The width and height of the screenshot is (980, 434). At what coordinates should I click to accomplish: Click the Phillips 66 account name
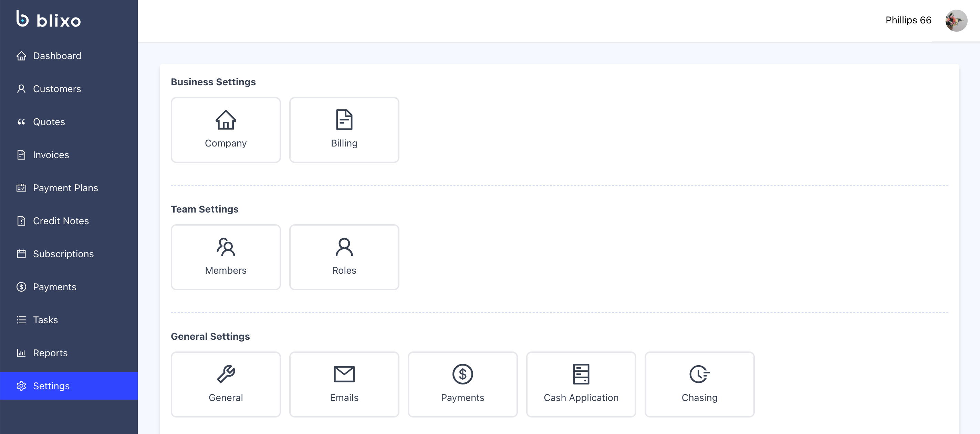coord(908,20)
